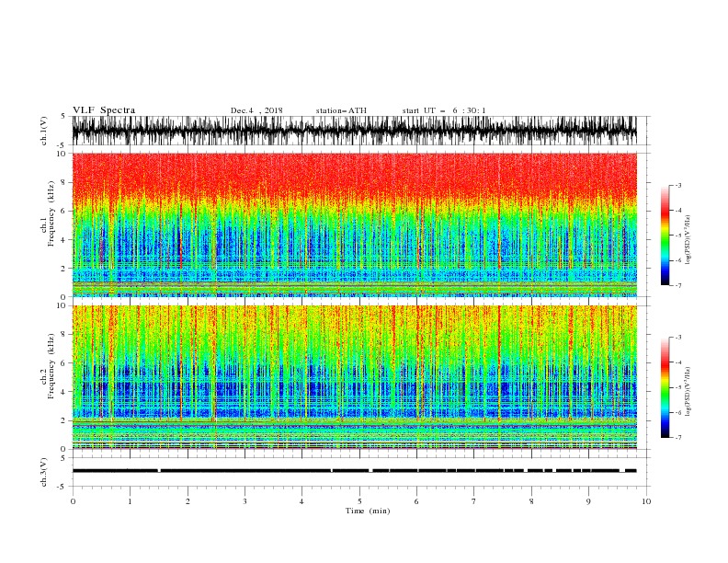
Task: Select the date text "Dec.4 , 2018"
Action: pyautogui.click(x=256, y=110)
